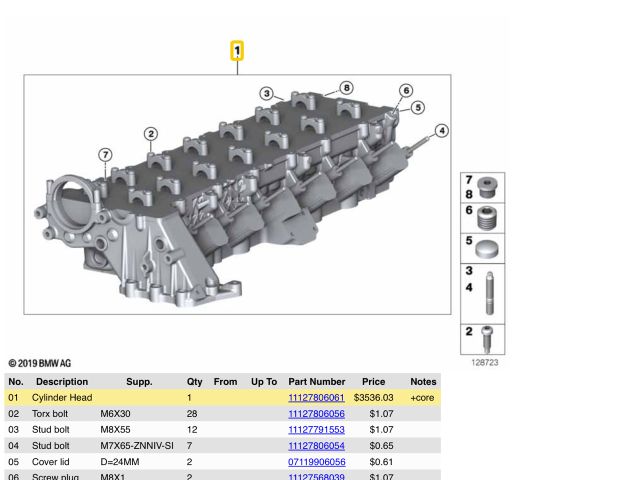The image size is (640, 480).
Task: Open part number 11127806056 link
Action: tap(316, 414)
